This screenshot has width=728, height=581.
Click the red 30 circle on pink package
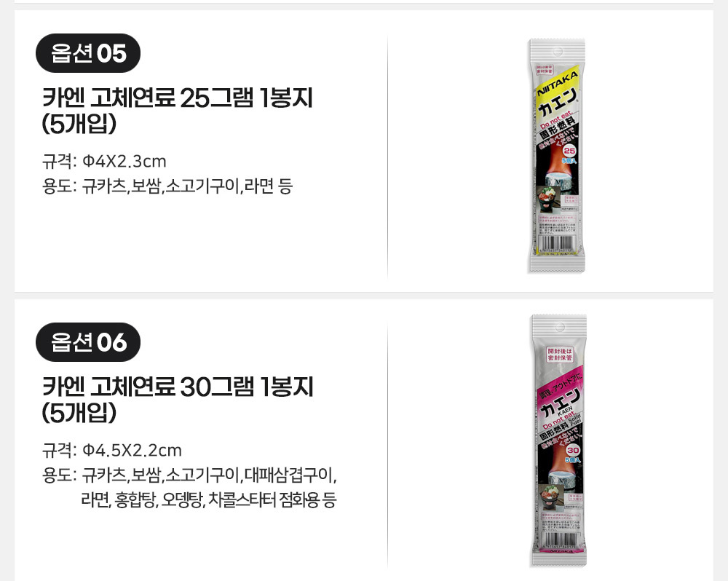click(573, 450)
